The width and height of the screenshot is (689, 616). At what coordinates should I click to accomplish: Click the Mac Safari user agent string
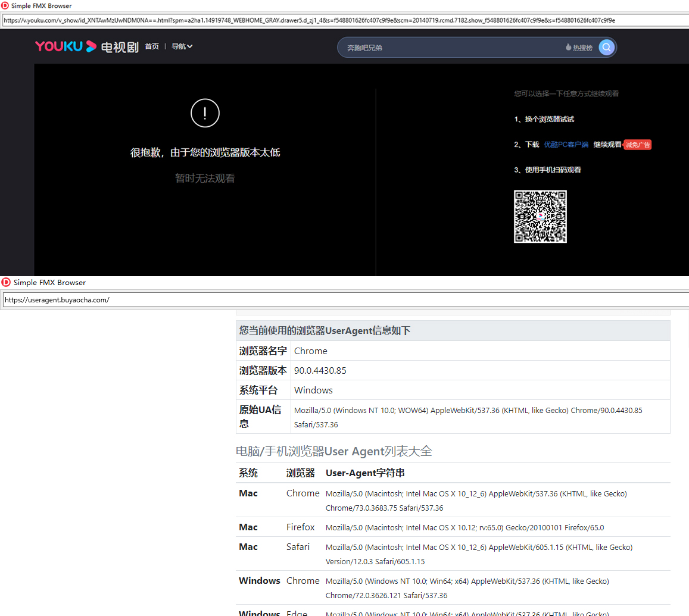point(479,554)
